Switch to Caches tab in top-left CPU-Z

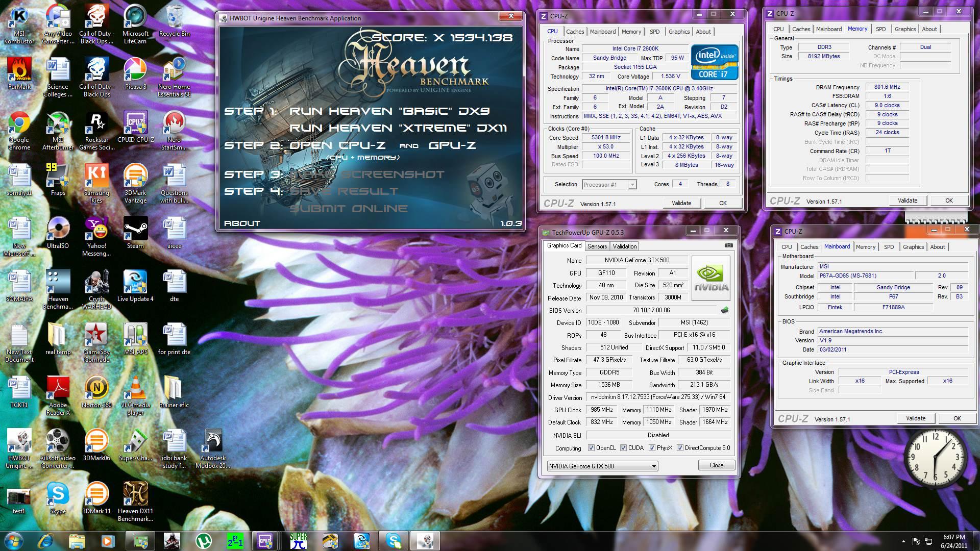click(575, 32)
